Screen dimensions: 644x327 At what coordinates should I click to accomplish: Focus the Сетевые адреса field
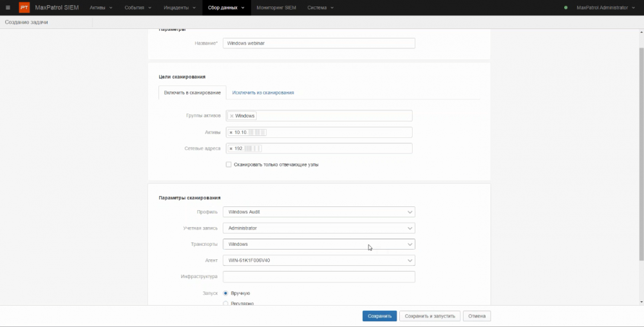[319, 148]
